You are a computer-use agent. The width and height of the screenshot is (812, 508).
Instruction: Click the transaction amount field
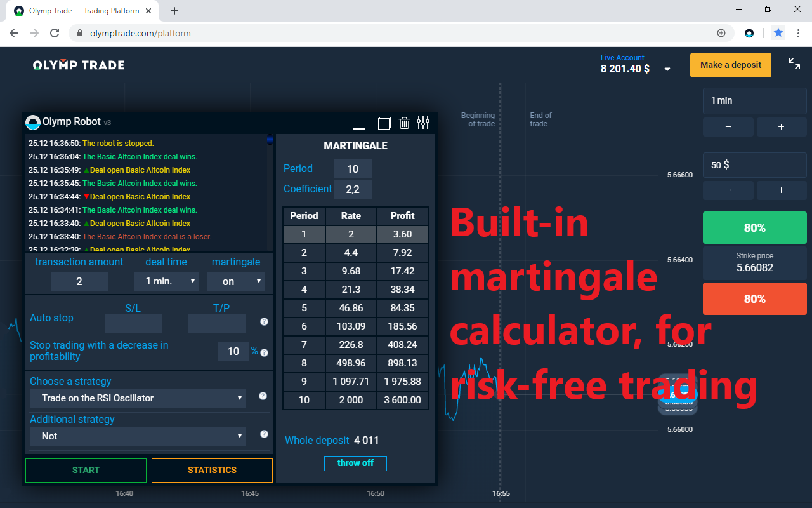(79, 281)
